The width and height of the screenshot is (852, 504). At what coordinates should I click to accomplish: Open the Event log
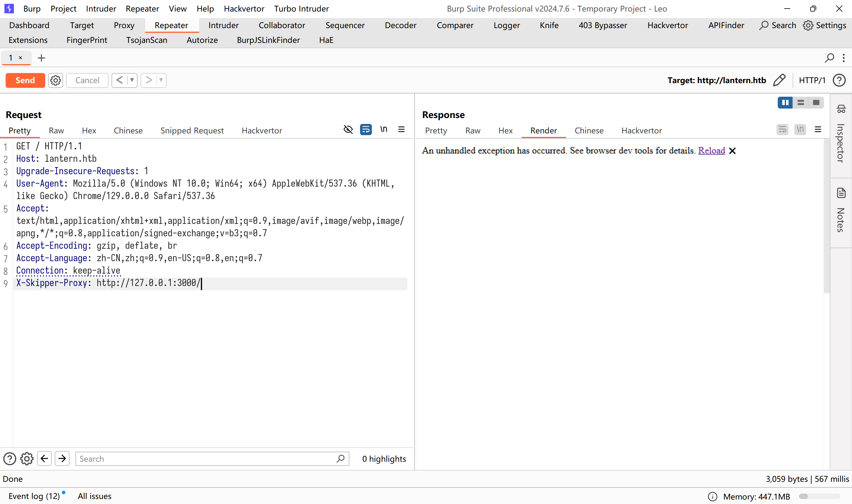pos(34,496)
